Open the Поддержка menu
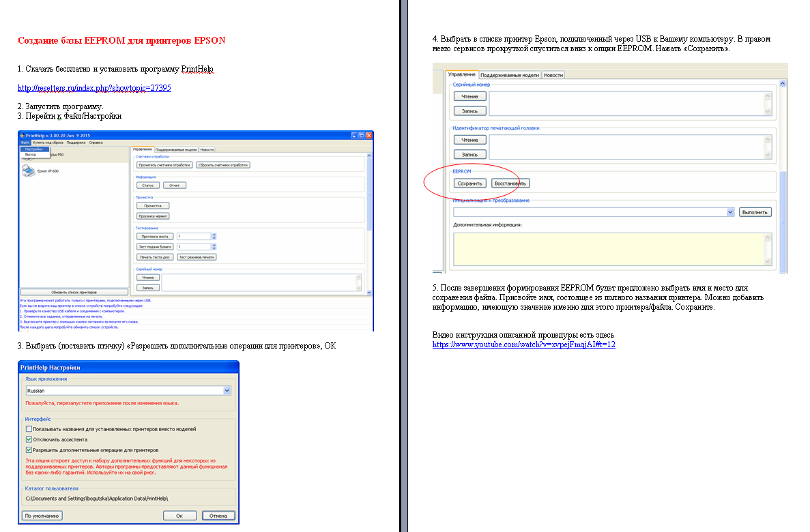Image resolution: width=810 pixels, height=532 pixels. (76, 143)
